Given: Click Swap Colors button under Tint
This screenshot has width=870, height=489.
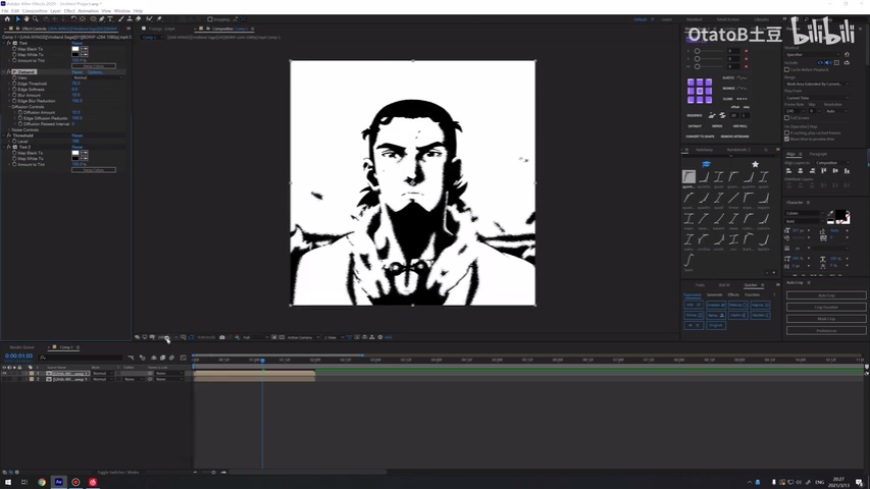Looking at the screenshot, I should coord(94,66).
